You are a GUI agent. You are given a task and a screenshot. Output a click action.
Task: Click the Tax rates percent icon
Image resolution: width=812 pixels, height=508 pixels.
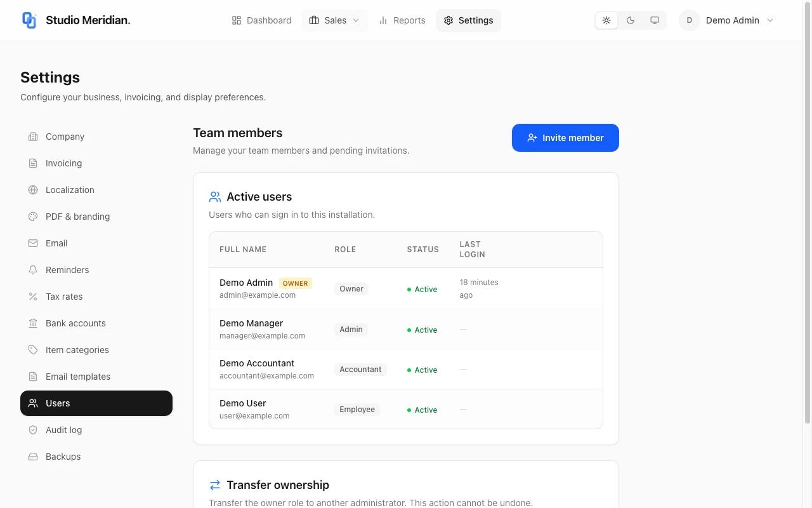[33, 297]
